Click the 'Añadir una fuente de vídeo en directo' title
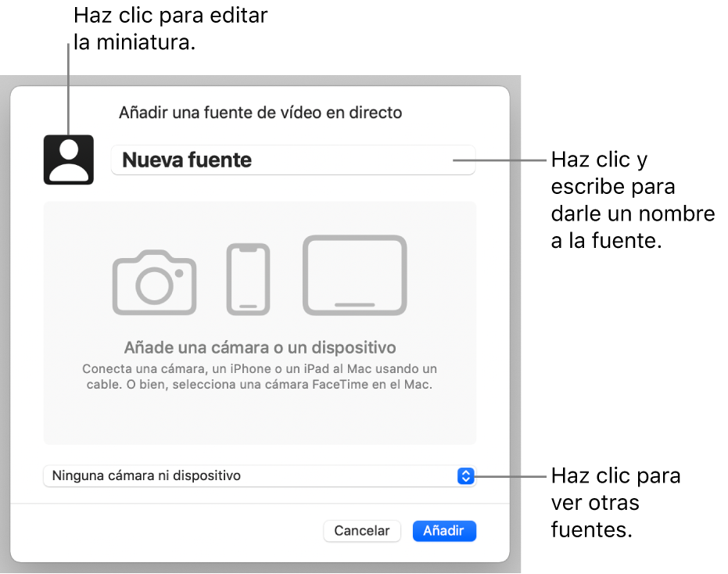The height and width of the screenshot is (574, 728). tap(260, 113)
